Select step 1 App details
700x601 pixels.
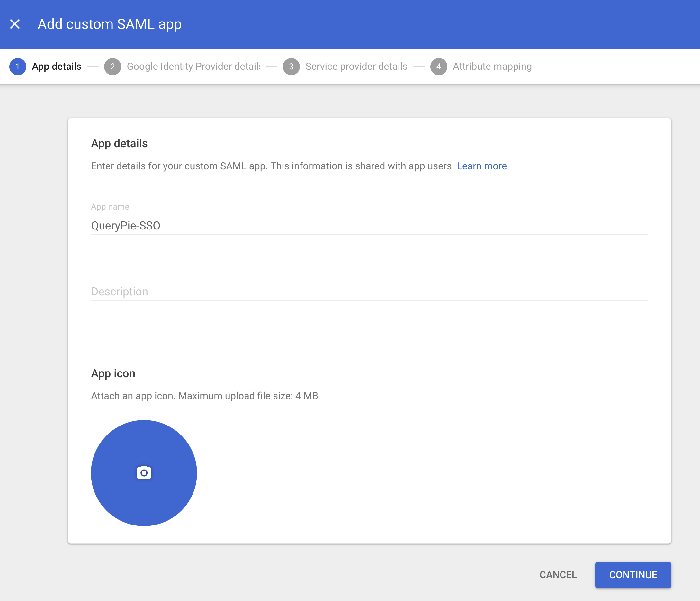click(46, 67)
